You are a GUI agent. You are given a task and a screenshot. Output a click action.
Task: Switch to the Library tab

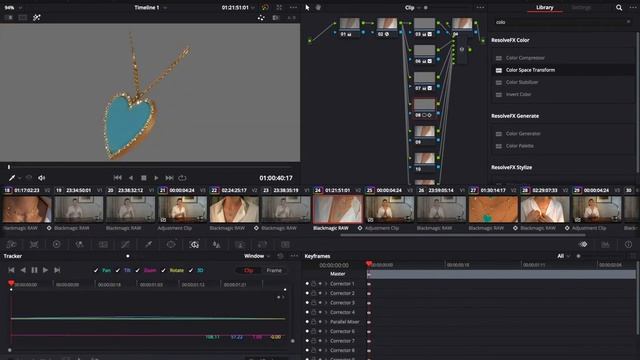coord(544,7)
